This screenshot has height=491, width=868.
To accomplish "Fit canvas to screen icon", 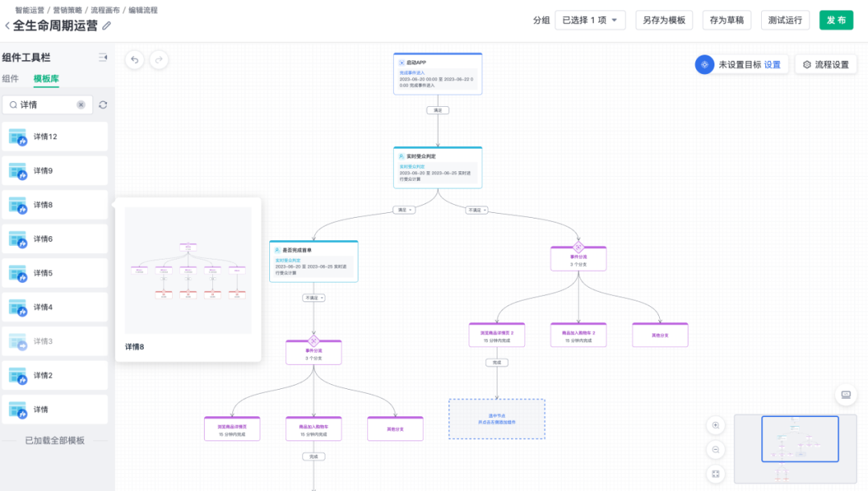I will 716,474.
